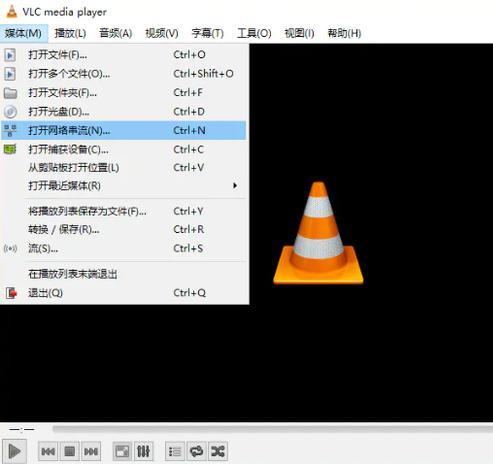Open the 字幕(T) menu

point(207,33)
